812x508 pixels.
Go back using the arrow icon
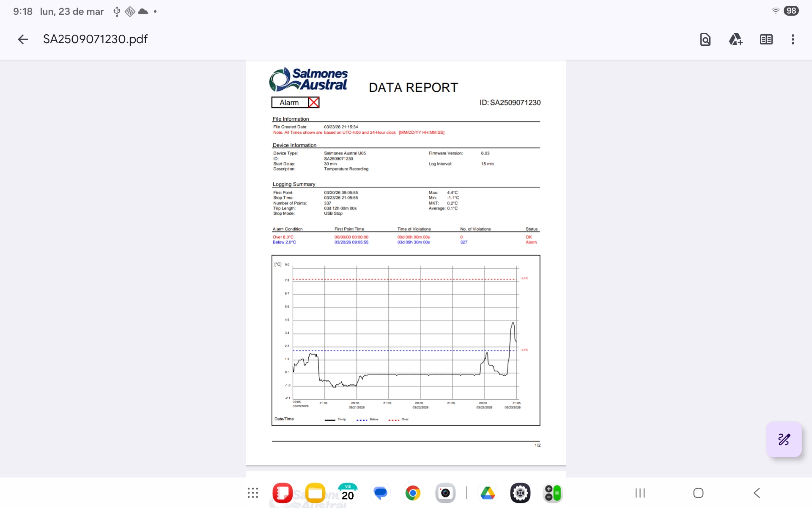(23, 39)
